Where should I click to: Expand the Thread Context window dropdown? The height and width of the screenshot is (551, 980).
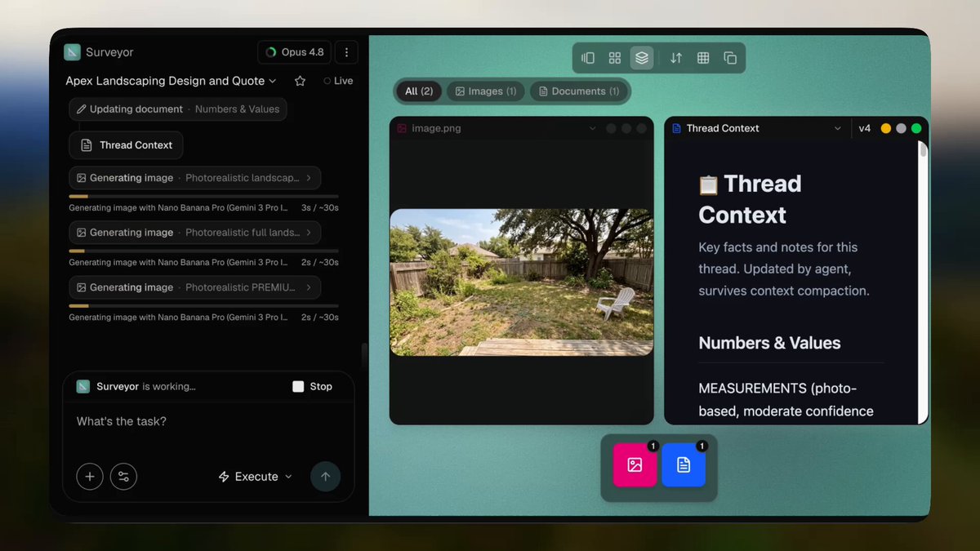[x=837, y=128]
